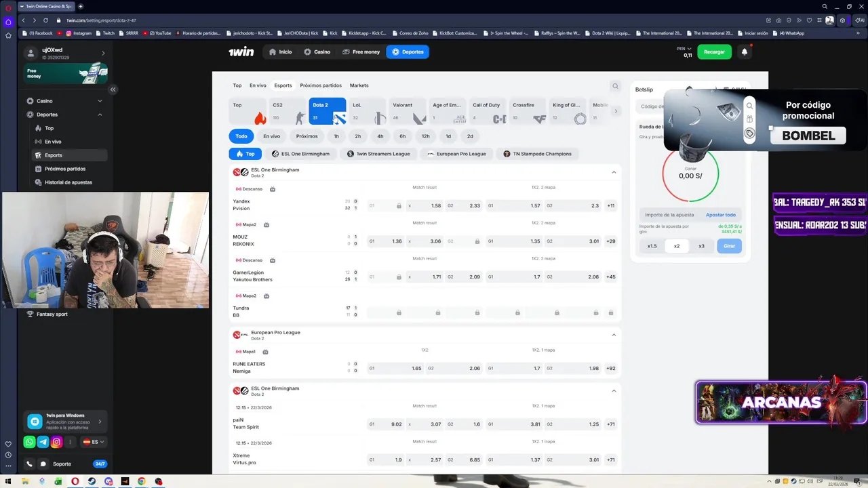868x488 pixels.
Task: Filter matches to 12h timeframe
Action: [425, 136]
